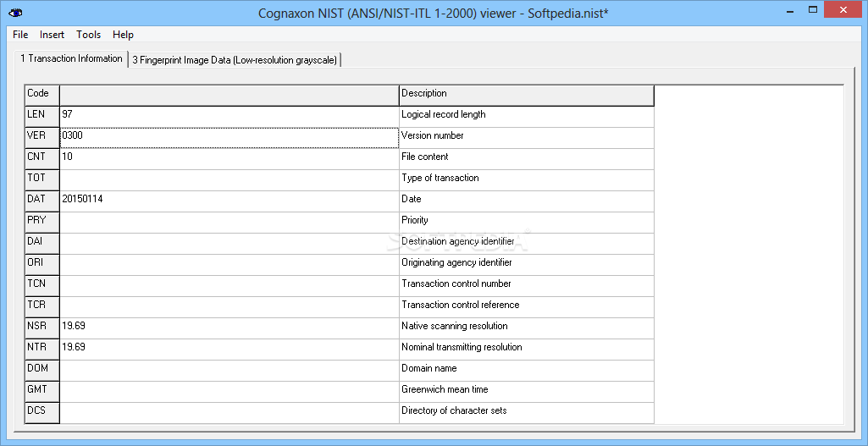
Task: Minimize the NIST viewer window
Action: tap(790, 9)
